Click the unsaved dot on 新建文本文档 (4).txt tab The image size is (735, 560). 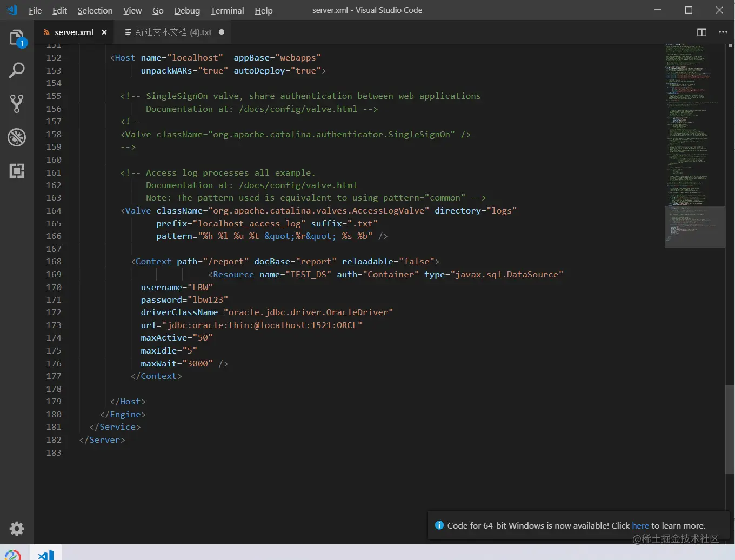tap(222, 32)
